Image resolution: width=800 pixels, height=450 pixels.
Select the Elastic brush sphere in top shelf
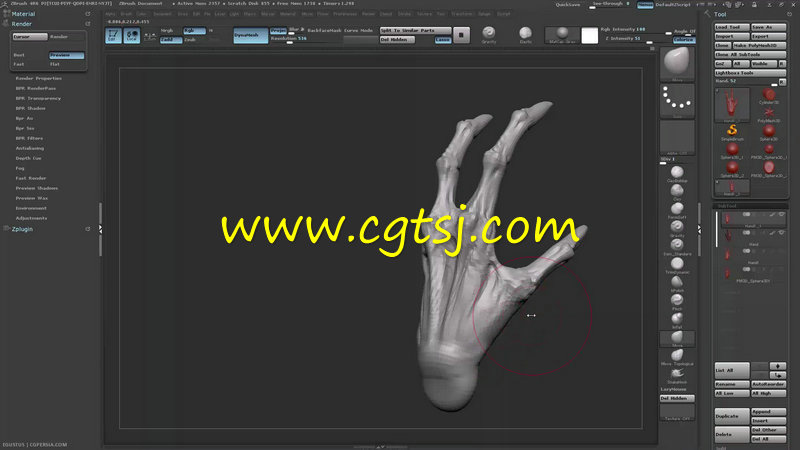(x=525, y=35)
